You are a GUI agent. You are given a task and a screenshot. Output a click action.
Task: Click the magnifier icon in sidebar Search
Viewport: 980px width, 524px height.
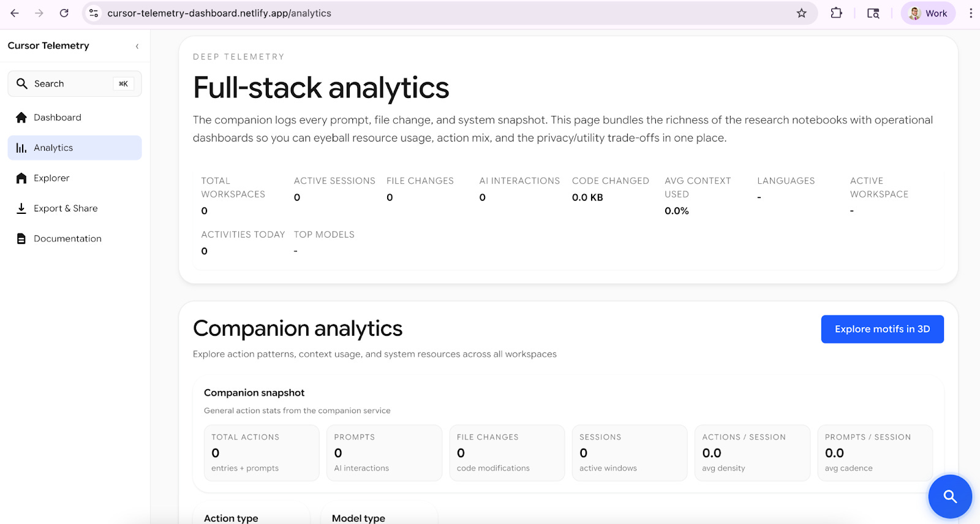pyautogui.click(x=22, y=83)
